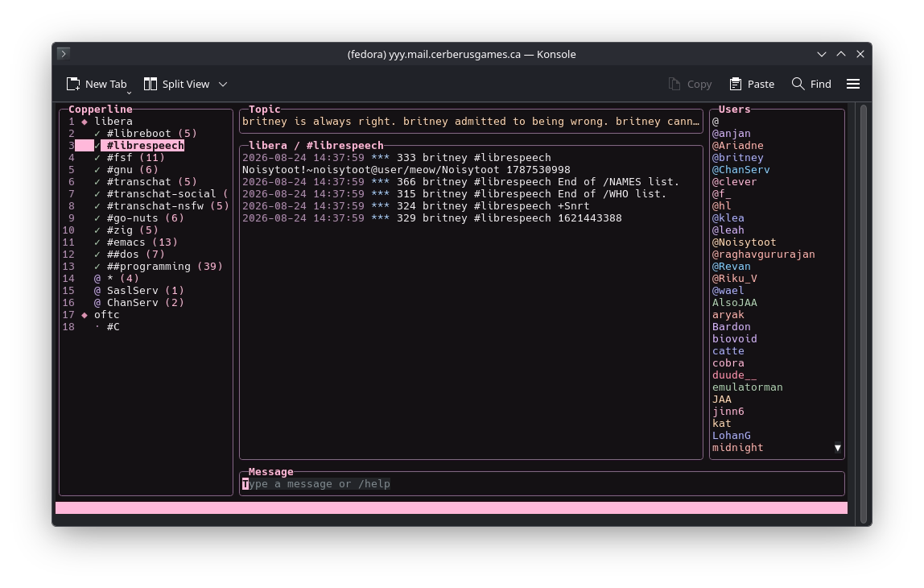Open the #transchat-social channel
Screen dimensions: 924x588
(x=167, y=194)
